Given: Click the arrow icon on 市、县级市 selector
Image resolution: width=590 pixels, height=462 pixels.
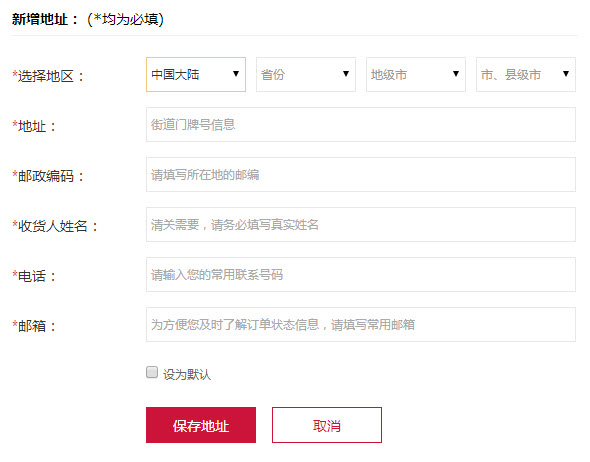Looking at the screenshot, I should (x=566, y=74).
